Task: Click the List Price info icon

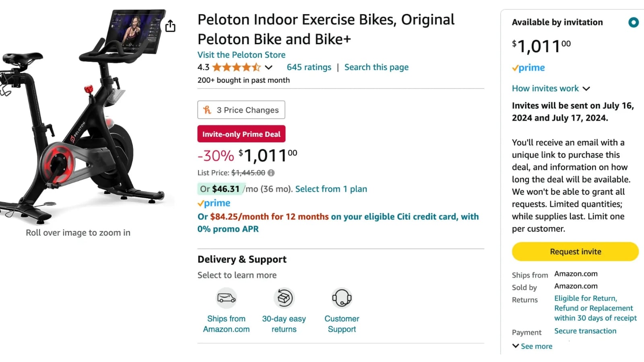Action: tap(271, 173)
